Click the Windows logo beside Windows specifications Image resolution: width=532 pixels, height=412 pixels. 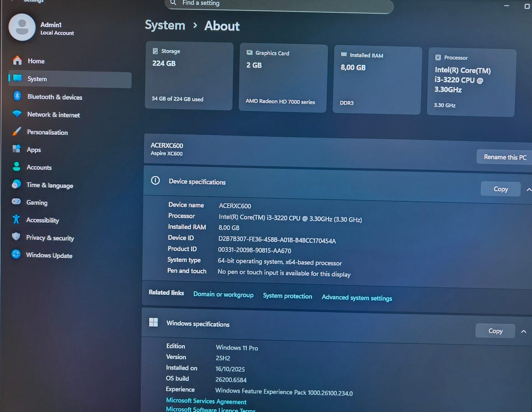coord(154,322)
